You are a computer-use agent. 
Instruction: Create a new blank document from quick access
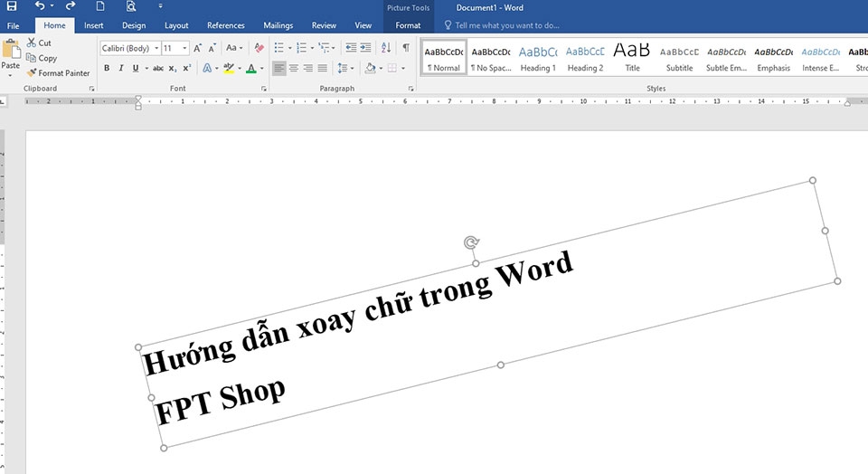pos(100,6)
